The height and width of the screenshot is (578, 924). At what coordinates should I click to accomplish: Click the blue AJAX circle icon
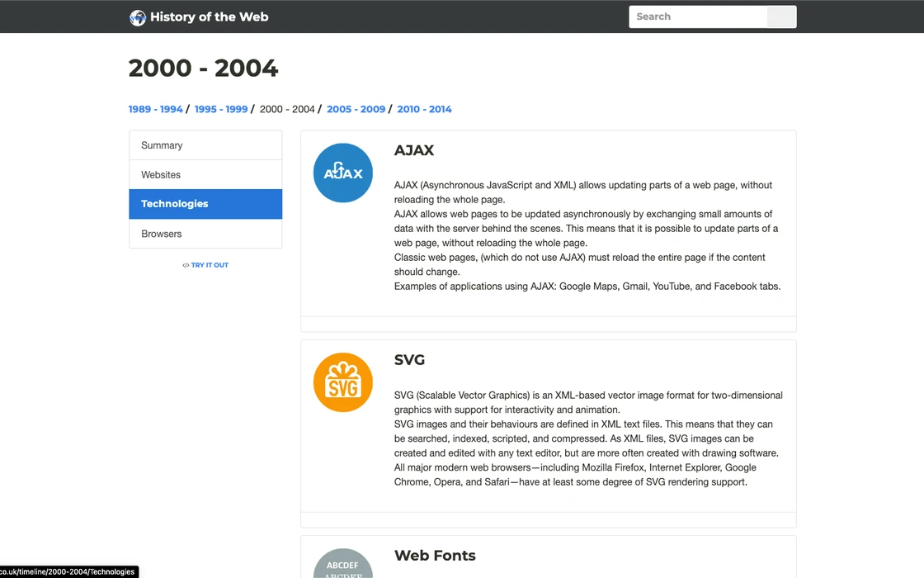tap(343, 173)
